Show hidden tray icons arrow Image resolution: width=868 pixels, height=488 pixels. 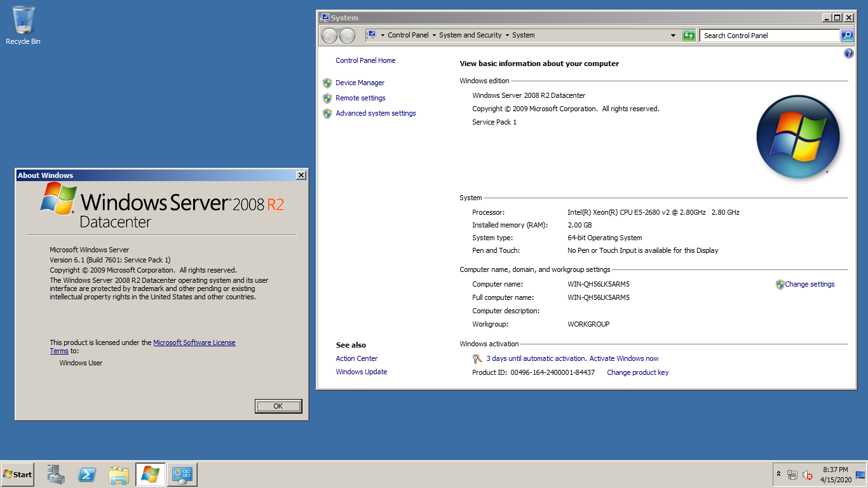(778, 475)
